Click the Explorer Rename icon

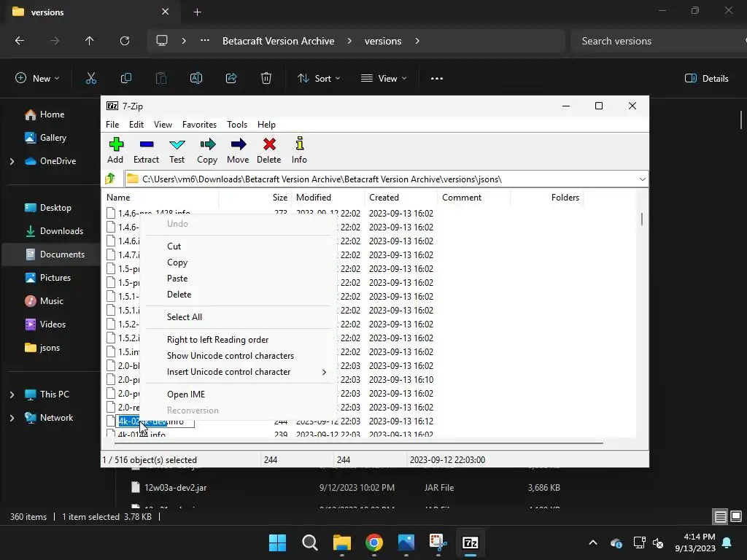point(196,78)
